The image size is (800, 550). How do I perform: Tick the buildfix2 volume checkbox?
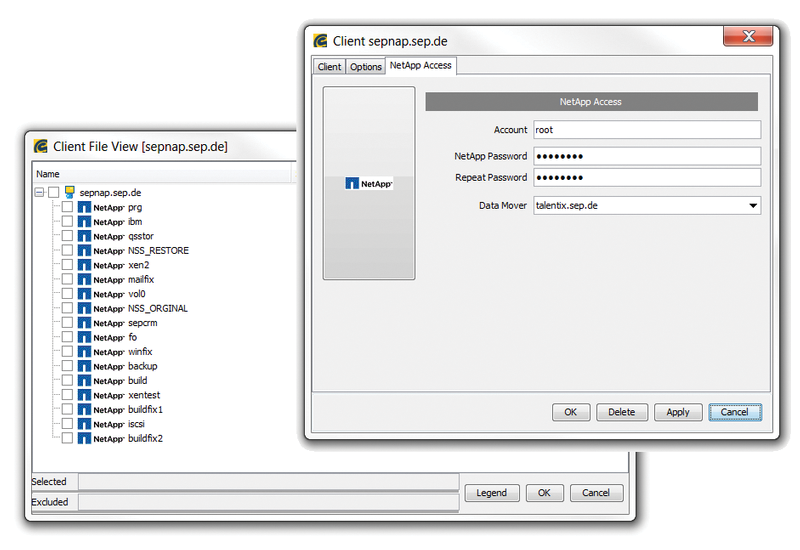pos(67,438)
